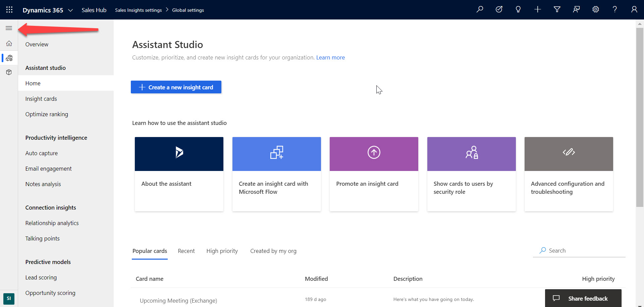Screen dimensions: 644x307
Task: Open the About the assistant card
Action: coord(179,174)
